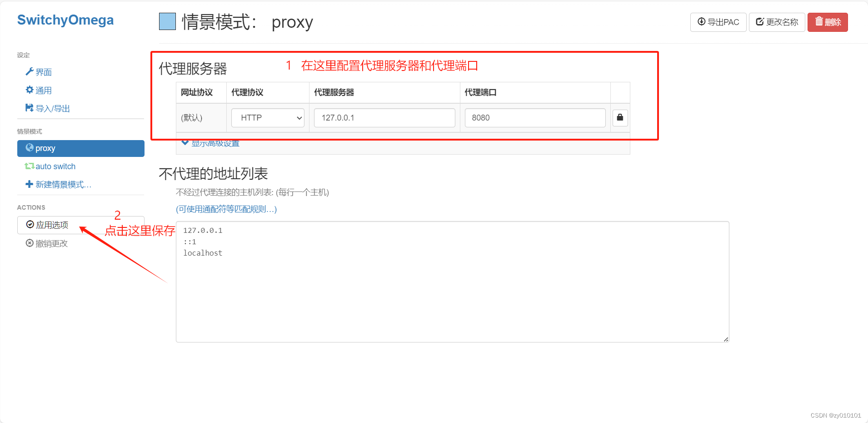Click the SwitchyOmega logo title
Screen dimensions: 868x423
[65, 20]
